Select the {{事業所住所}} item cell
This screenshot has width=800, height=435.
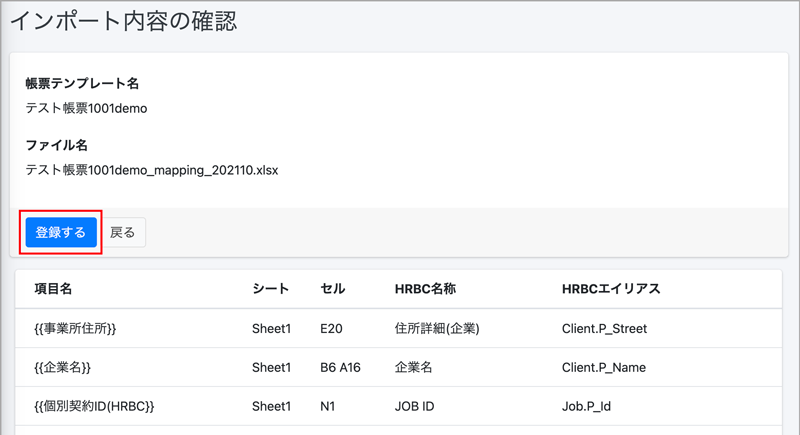(76, 328)
